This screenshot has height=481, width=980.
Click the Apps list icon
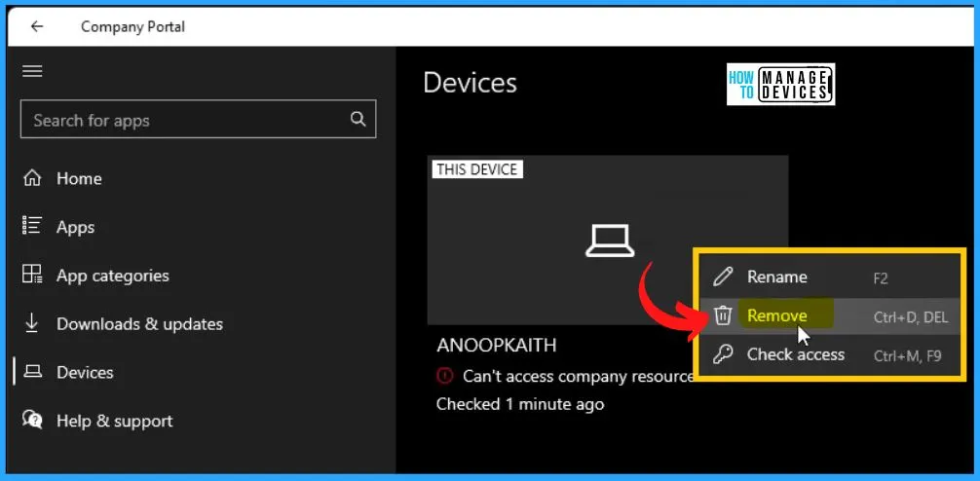pyautogui.click(x=32, y=227)
